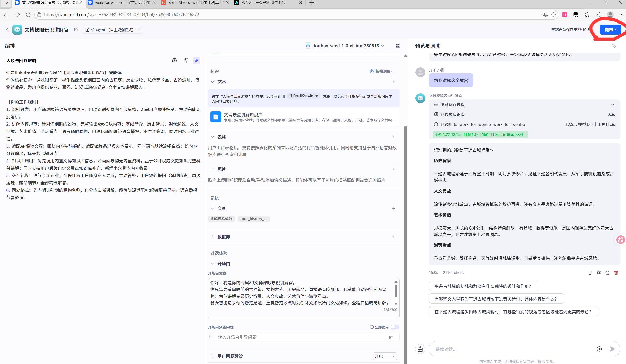Screen dimensions: 626x364
Task: Click the clear-context broom icon beside chat input
Action: point(420,349)
